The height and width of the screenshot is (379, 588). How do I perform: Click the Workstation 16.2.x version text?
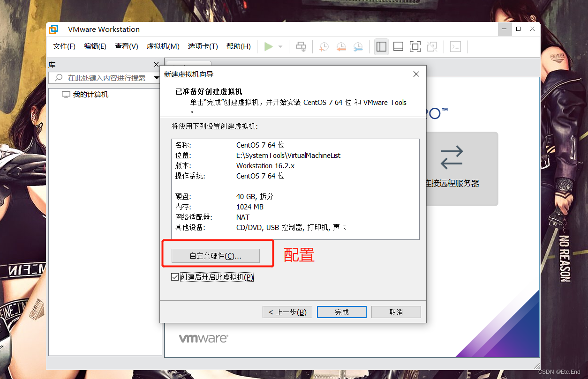click(265, 166)
